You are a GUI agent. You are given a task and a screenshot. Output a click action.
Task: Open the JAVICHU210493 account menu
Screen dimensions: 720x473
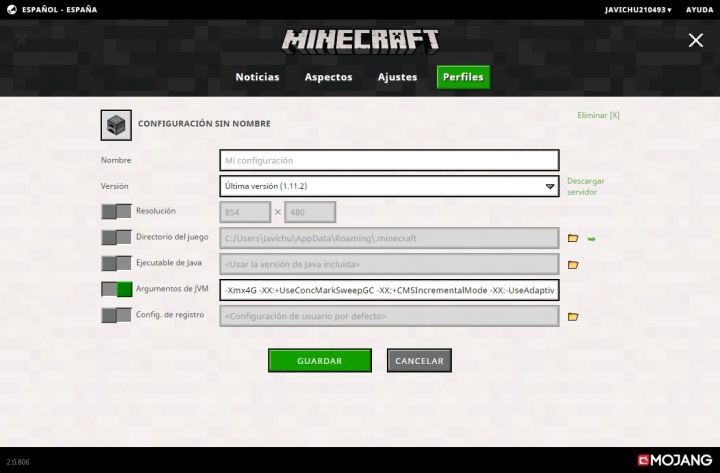pyautogui.click(x=638, y=10)
